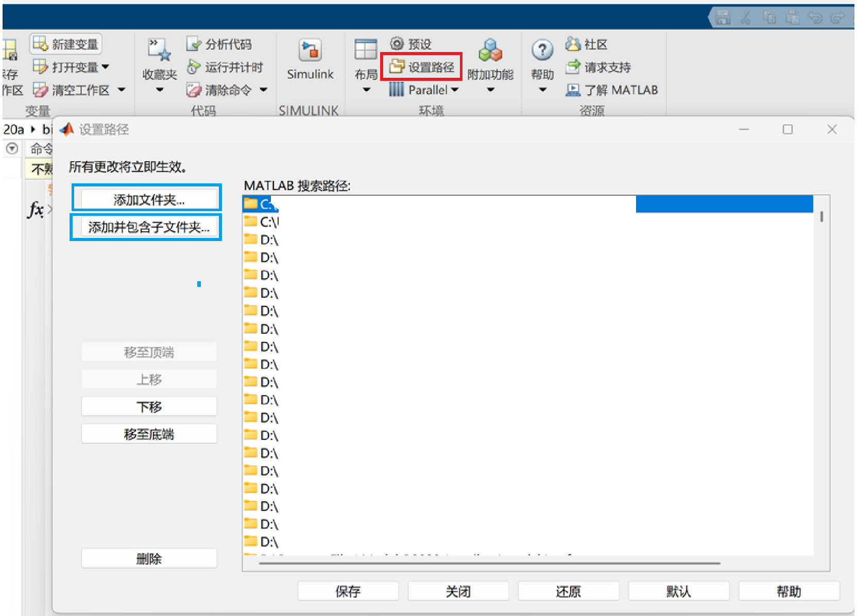This screenshot has width=857, height=616.
Task: Click the 下移 button
Action: 149,406
